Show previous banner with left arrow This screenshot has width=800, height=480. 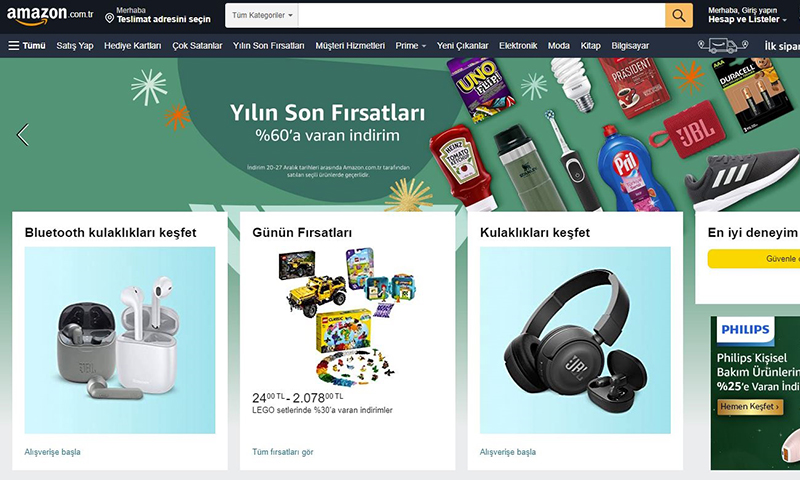tap(22, 135)
